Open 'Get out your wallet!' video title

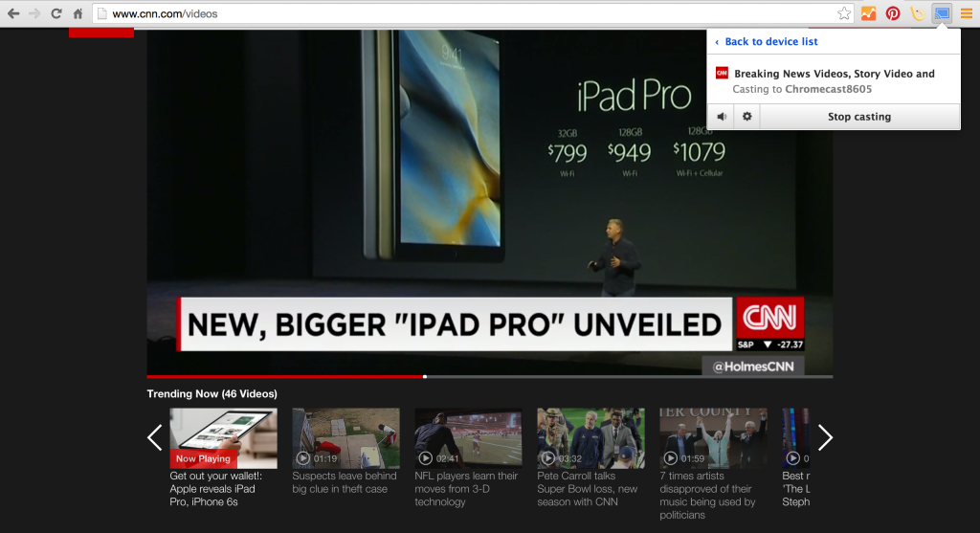216,489
